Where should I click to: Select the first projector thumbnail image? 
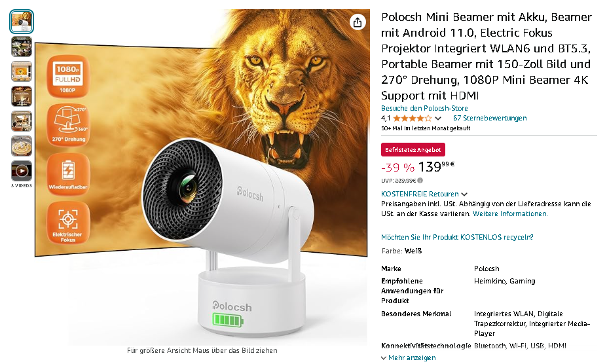pyautogui.click(x=22, y=22)
